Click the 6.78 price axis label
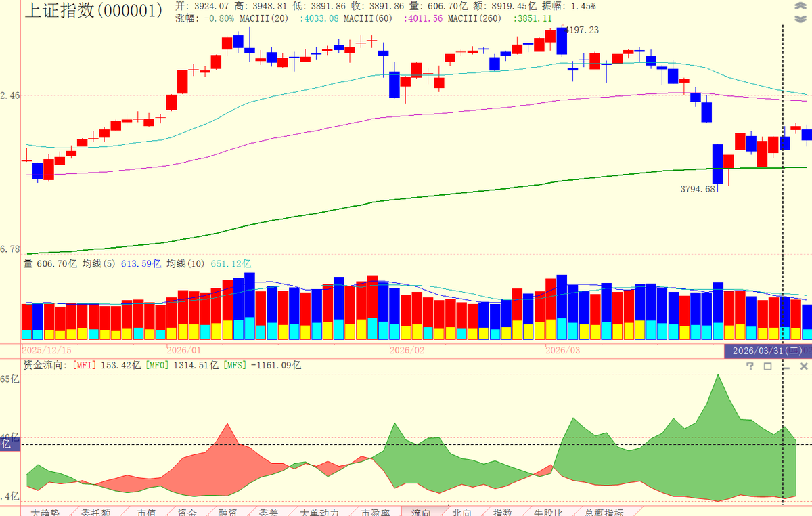Image resolution: width=812 pixels, height=516 pixels. pos(10,250)
